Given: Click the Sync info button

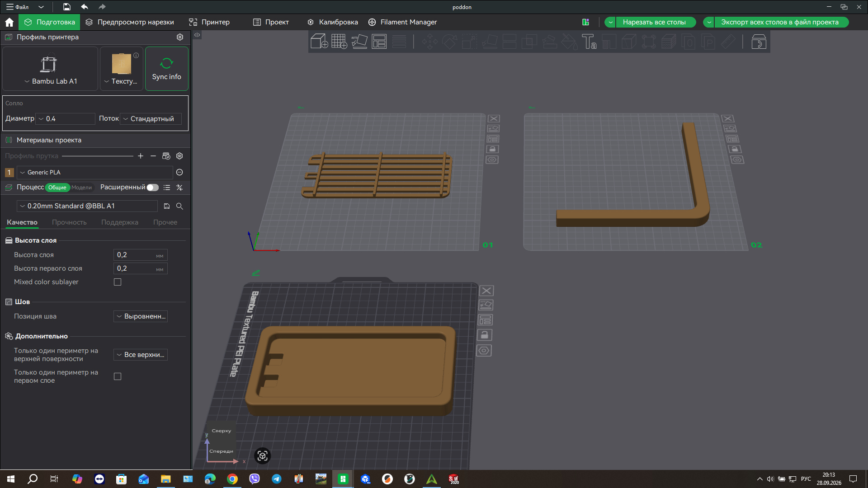Looking at the screenshot, I should pyautogui.click(x=166, y=69).
